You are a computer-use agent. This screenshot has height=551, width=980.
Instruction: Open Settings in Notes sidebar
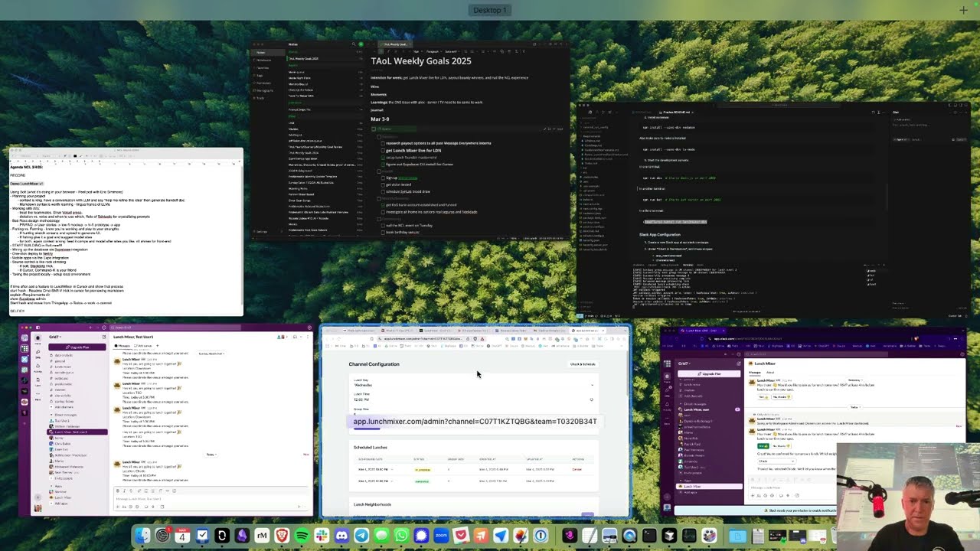coord(262,231)
